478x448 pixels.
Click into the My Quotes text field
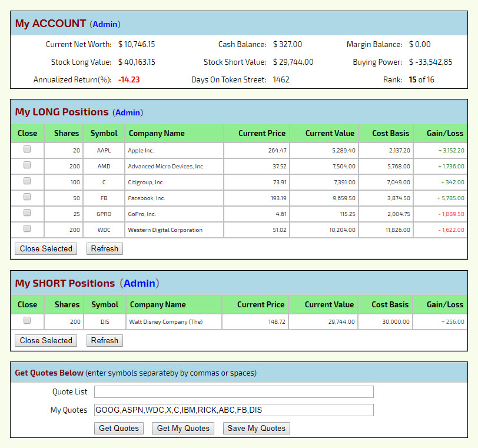tap(234, 410)
